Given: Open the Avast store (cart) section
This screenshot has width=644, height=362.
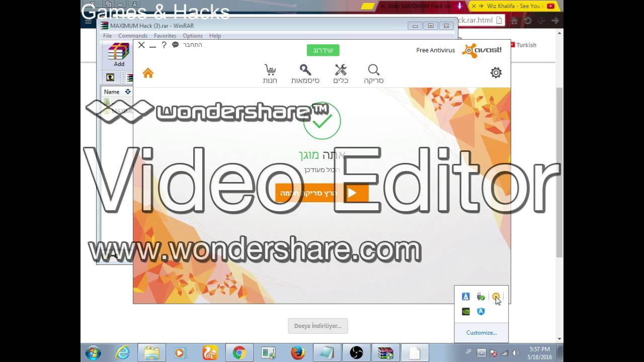Looking at the screenshot, I should click(x=270, y=74).
